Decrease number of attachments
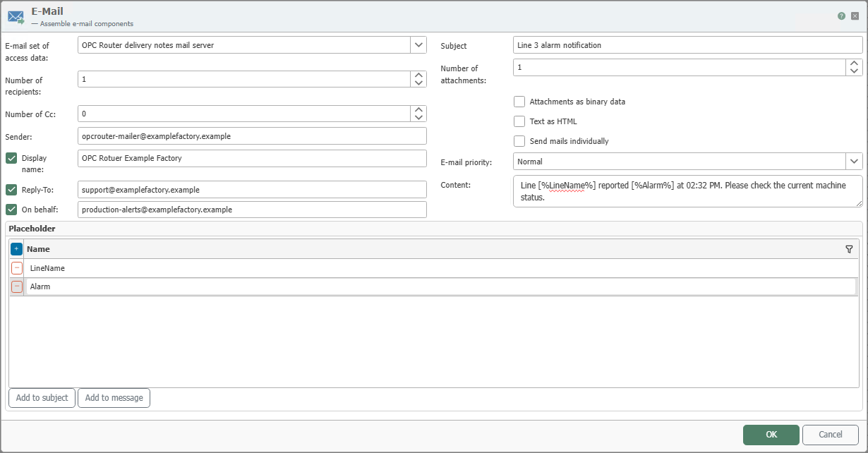The height and width of the screenshot is (453, 868). point(855,71)
